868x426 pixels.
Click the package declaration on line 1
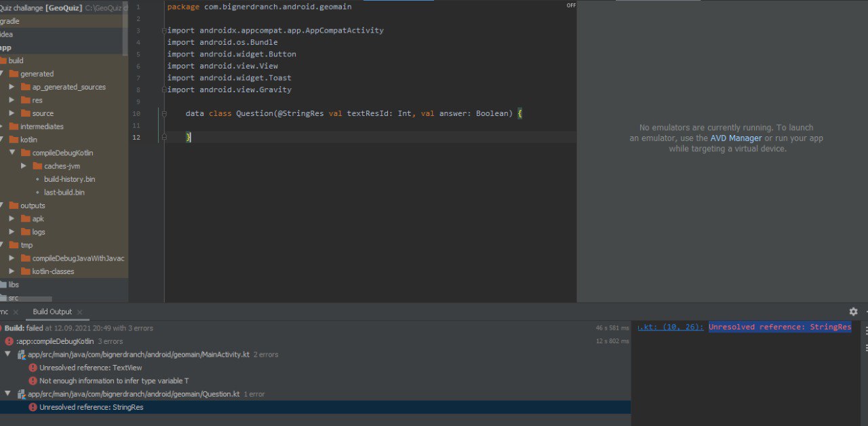click(x=260, y=7)
